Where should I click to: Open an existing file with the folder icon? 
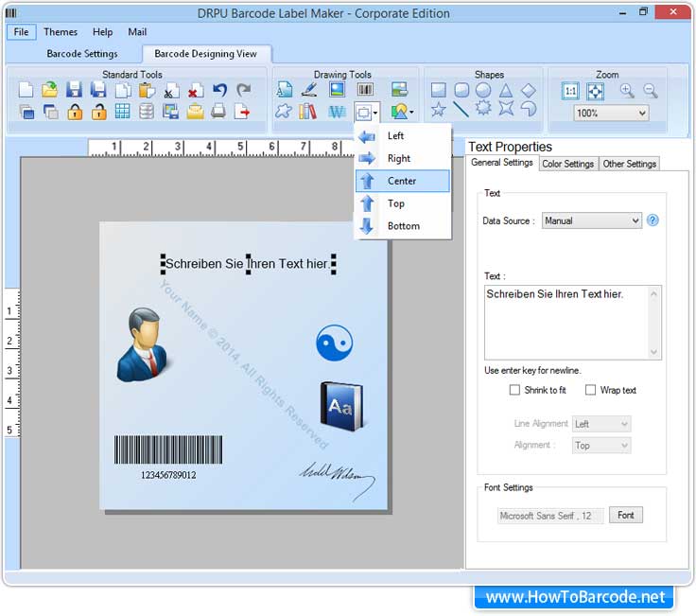click(50, 90)
